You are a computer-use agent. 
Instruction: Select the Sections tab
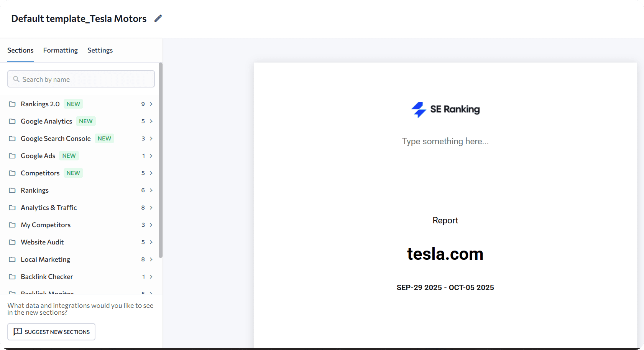20,50
